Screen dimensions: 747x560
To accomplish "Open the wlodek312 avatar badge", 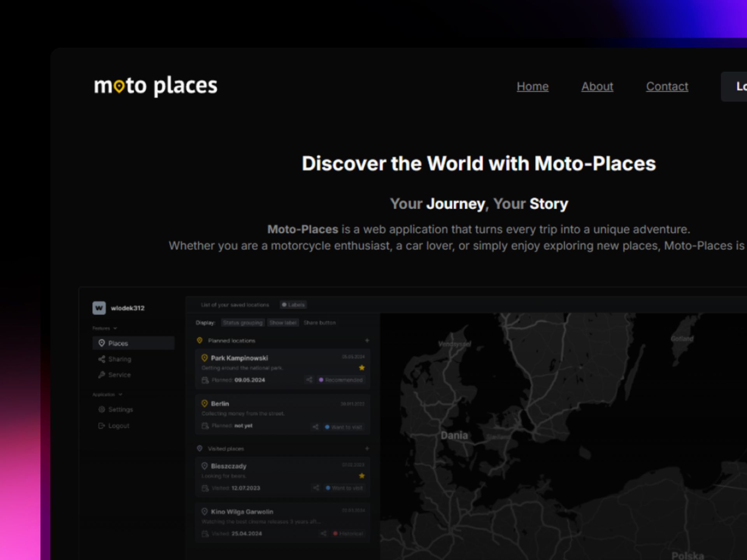I will tap(99, 308).
